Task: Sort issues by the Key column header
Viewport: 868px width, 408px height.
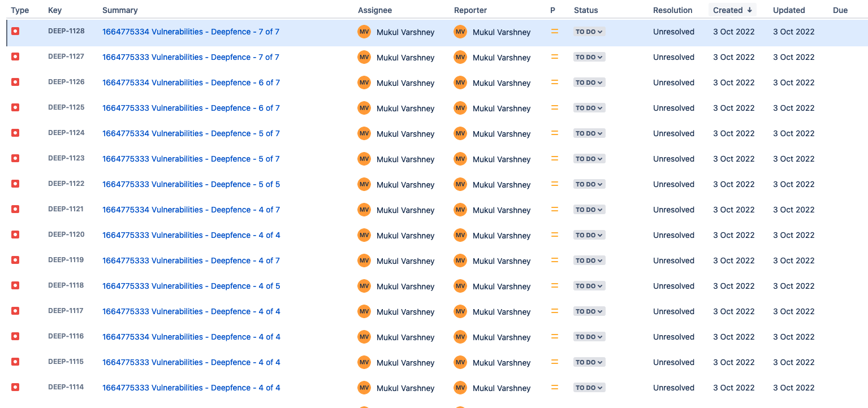Action: coord(54,10)
